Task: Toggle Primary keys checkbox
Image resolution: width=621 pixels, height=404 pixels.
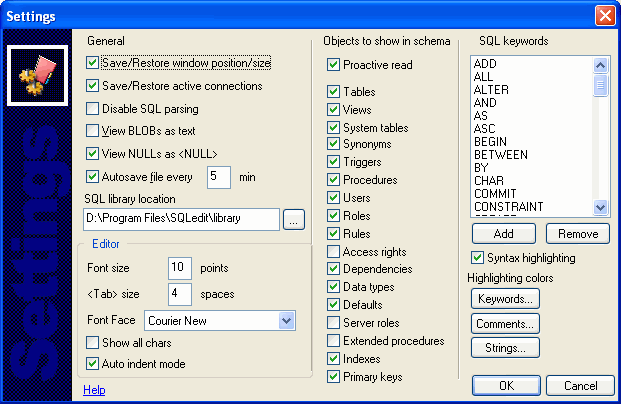Action: 333,377
